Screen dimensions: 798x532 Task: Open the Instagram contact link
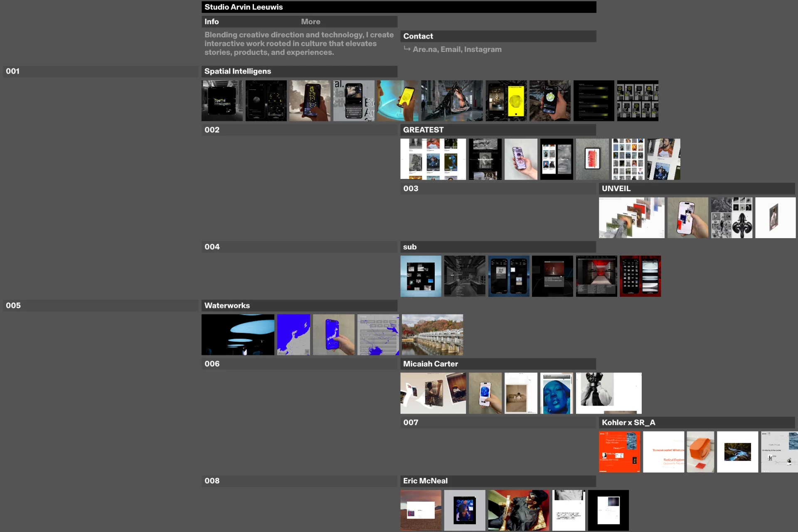[x=483, y=49]
